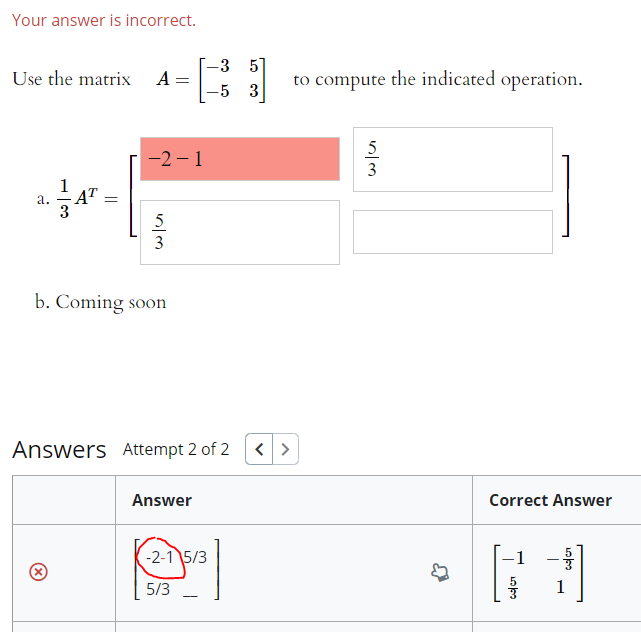Click the circled -2-1 submitted entry
641x632 pixels.
tap(160, 558)
